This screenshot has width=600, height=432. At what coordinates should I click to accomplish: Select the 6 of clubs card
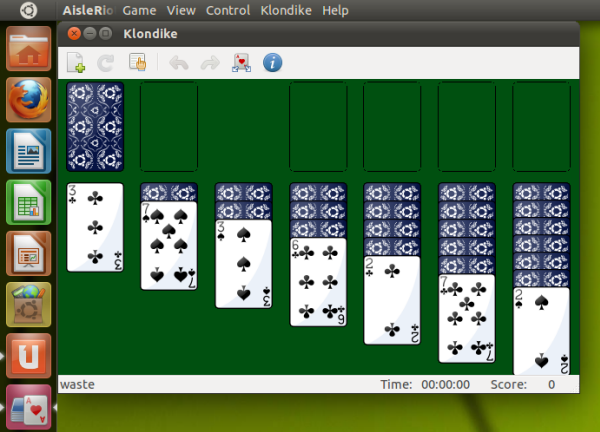318,282
